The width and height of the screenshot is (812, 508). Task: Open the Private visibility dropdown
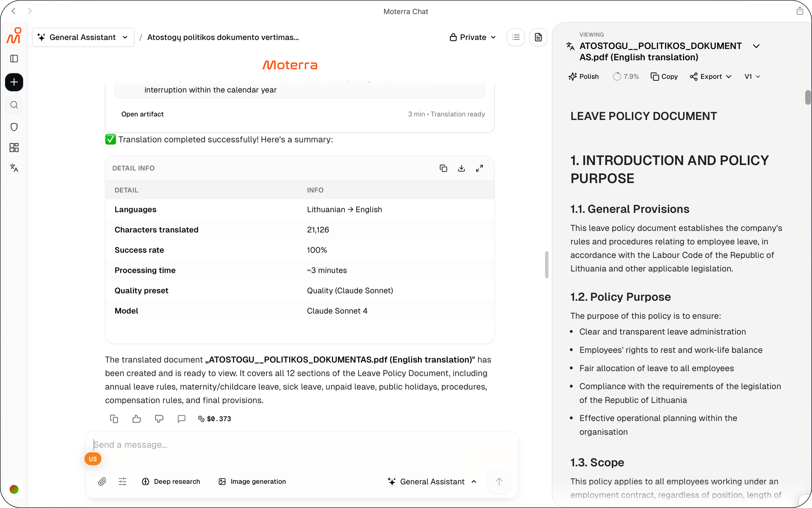473,37
